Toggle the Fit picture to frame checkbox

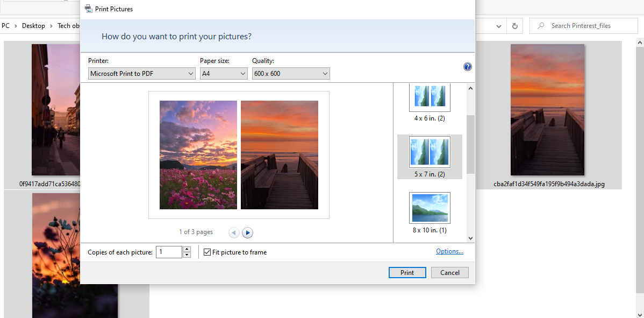(x=207, y=252)
